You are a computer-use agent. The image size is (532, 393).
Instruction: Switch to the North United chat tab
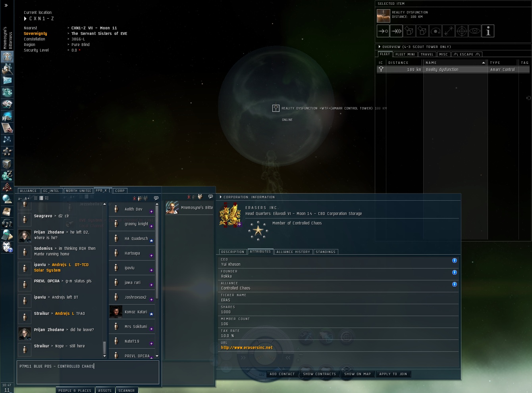[78, 191]
